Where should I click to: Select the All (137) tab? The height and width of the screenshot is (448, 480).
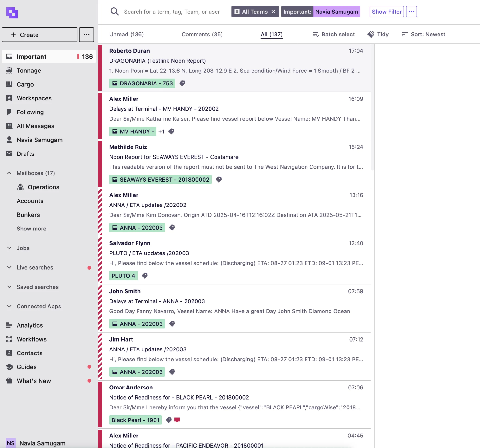pos(271,34)
